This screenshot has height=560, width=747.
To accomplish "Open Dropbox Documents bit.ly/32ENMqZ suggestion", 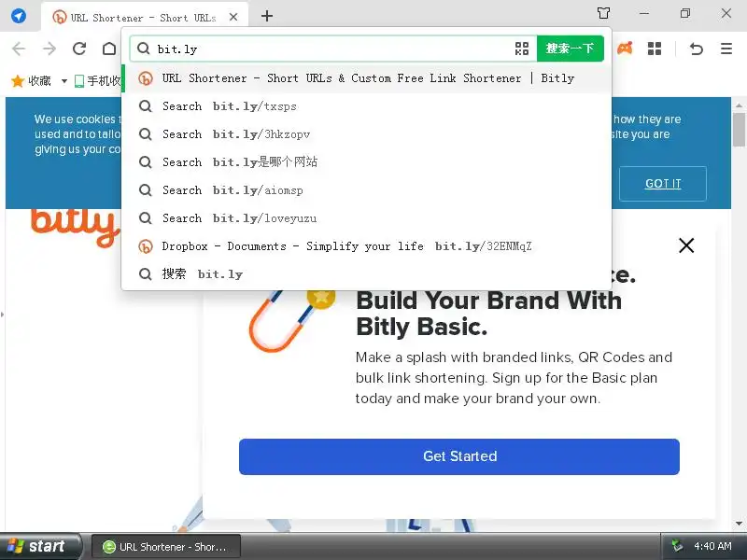I will click(367, 246).
